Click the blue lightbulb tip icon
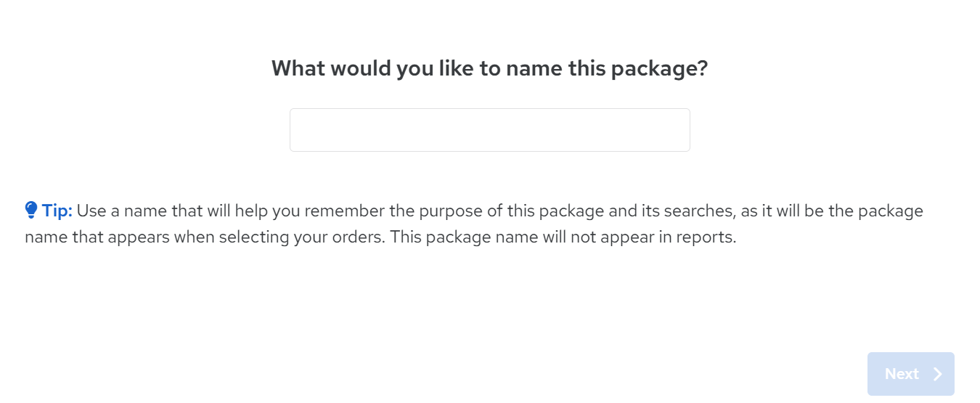This screenshot has height=403, width=980. (31, 211)
